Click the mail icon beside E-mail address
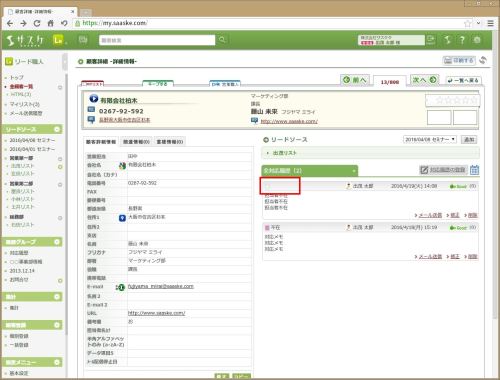 [120, 287]
